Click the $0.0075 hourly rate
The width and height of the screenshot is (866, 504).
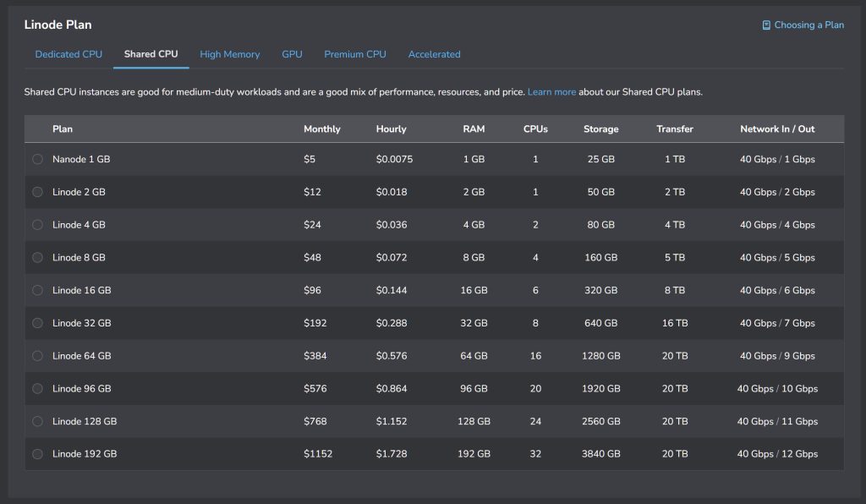click(x=394, y=159)
